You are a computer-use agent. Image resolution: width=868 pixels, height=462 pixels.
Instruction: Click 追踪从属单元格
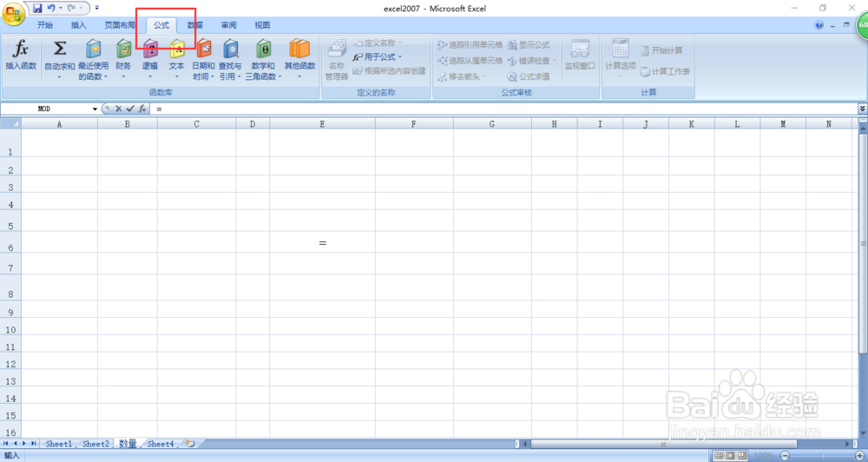470,61
